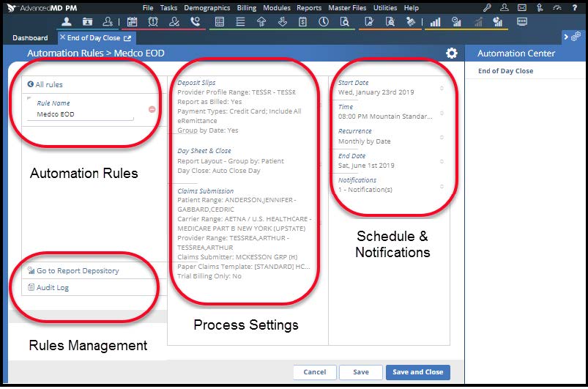Open the calendar scheduler toolbar icon

132,22
